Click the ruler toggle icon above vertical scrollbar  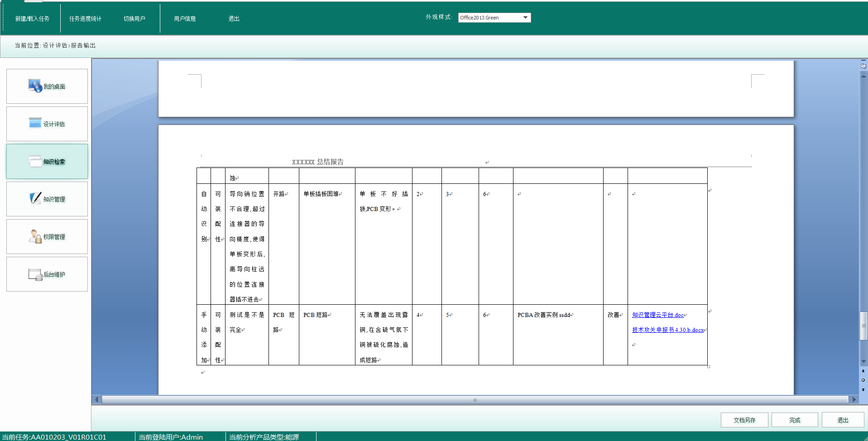863,66
